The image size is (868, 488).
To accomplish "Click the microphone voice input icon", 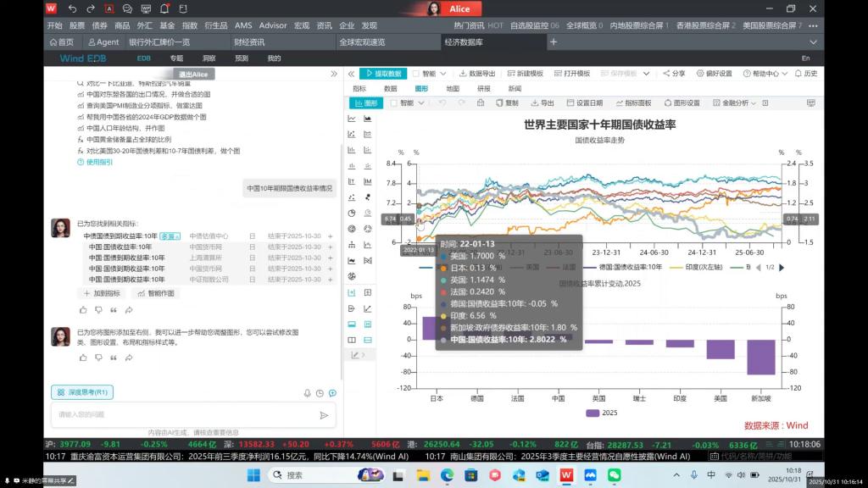I will coord(307,393).
